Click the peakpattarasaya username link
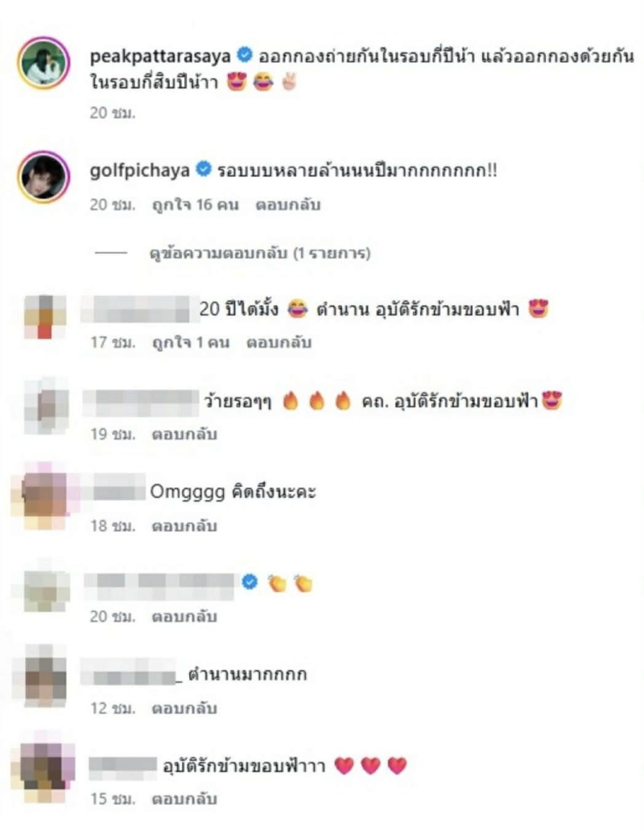The width and height of the screenshot is (644, 831). tap(160, 56)
